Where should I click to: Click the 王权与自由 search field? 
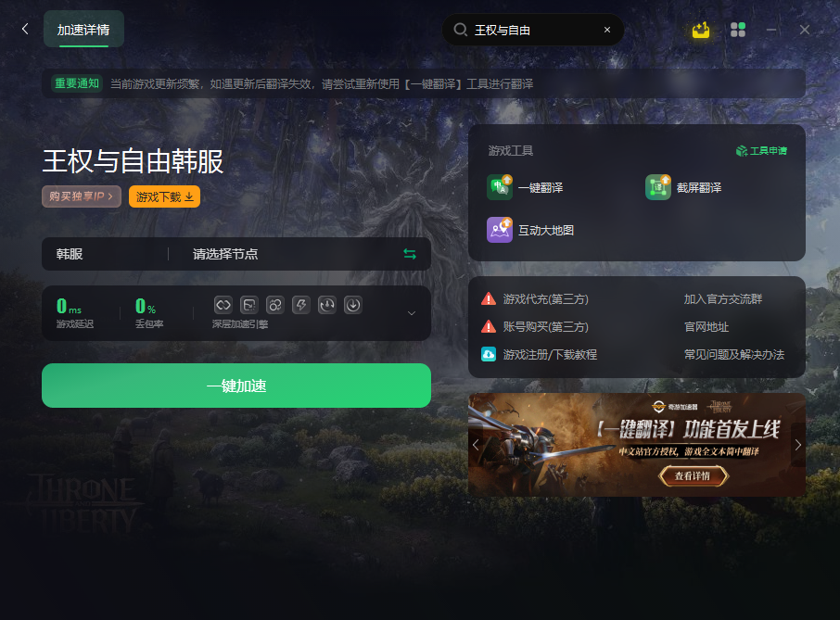pyautogui.click(x=533, y=30)
